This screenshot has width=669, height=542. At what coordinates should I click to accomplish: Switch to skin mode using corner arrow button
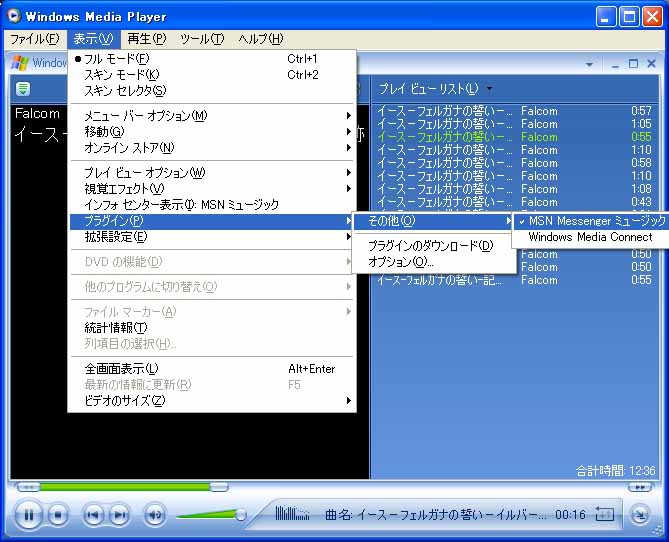[x=640, y=515]
